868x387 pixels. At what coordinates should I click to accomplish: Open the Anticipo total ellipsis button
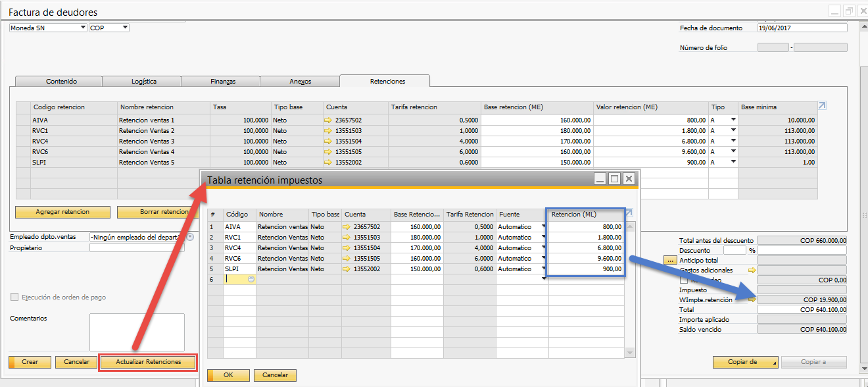[670, 260]
